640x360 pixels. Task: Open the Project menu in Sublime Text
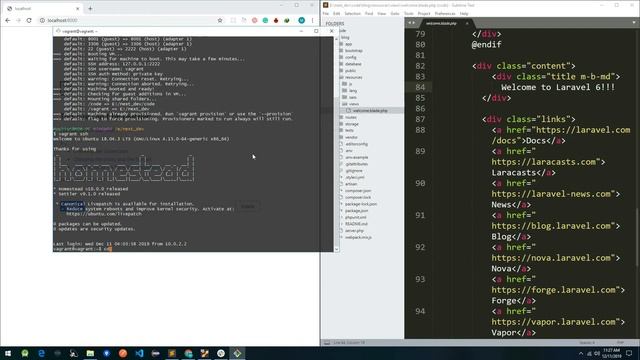click(424, 13)
